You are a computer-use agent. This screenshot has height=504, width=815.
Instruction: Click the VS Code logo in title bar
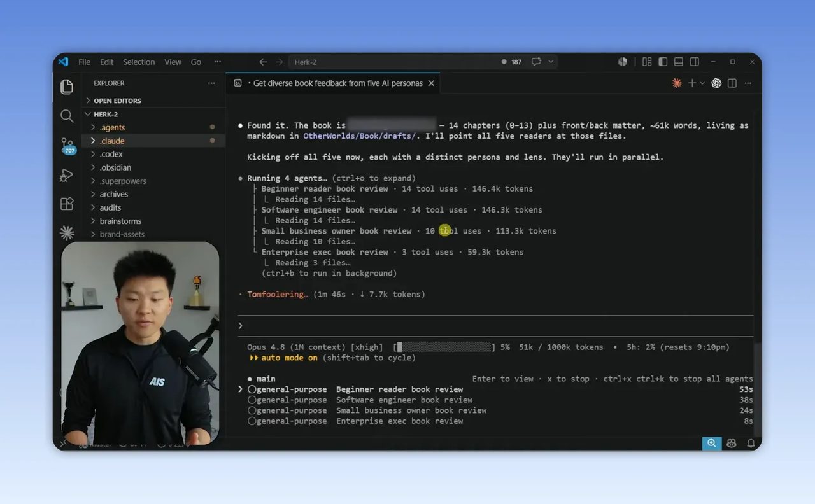click(63, 62)
